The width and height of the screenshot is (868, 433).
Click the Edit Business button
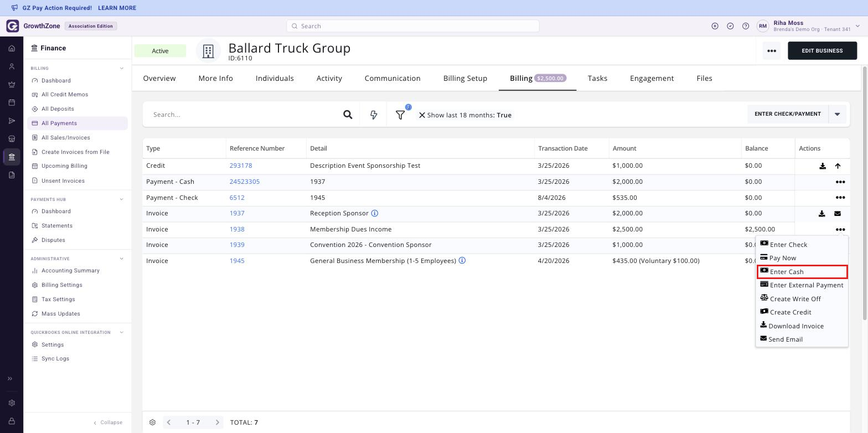click(x=822, y=51)
